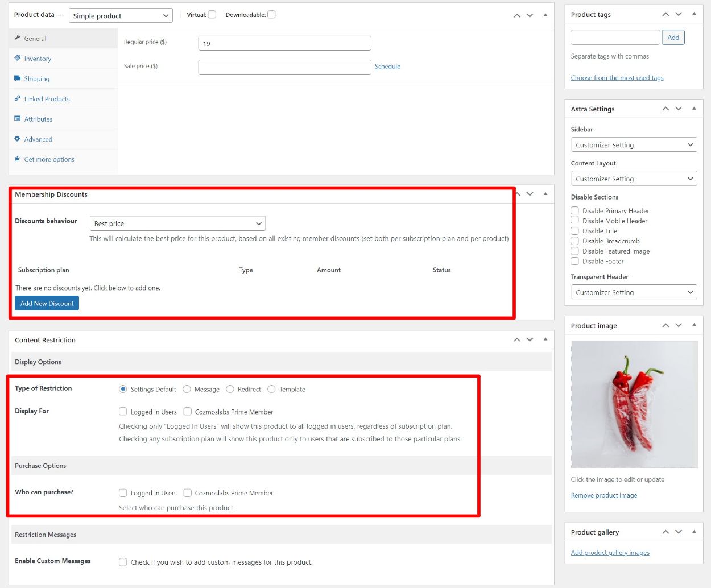Collapse the Membership Discounts panel
This screenshot has height=588, width=711.
tap(545, 194)
